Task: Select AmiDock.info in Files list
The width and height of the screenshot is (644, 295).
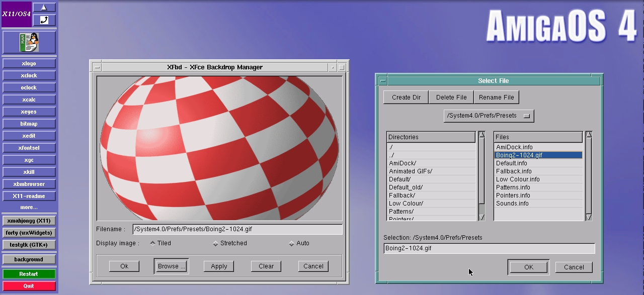Action: (538, 147)
